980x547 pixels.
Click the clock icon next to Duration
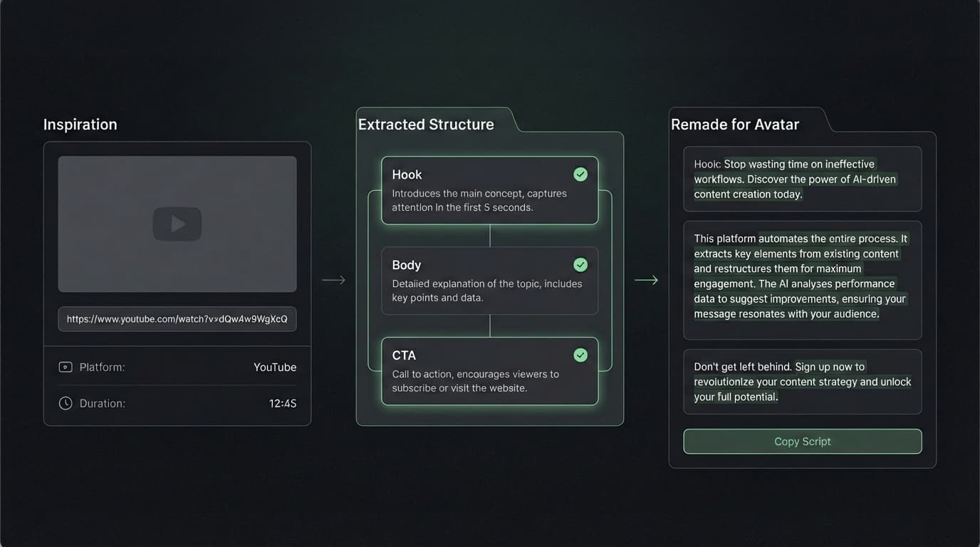point(66,402)
